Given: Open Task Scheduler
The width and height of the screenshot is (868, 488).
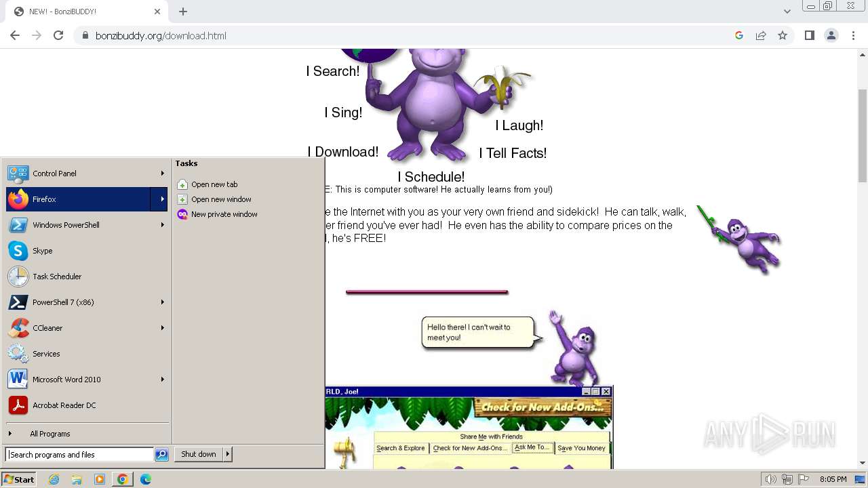Looking at the screenshot, I should tap(87, 277).
